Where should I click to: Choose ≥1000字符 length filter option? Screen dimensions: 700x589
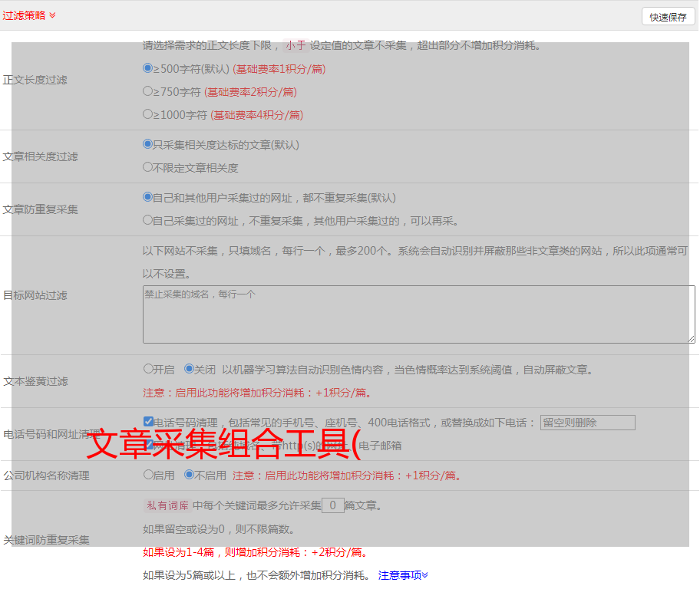pyautogui.click(x=148, y=114)
